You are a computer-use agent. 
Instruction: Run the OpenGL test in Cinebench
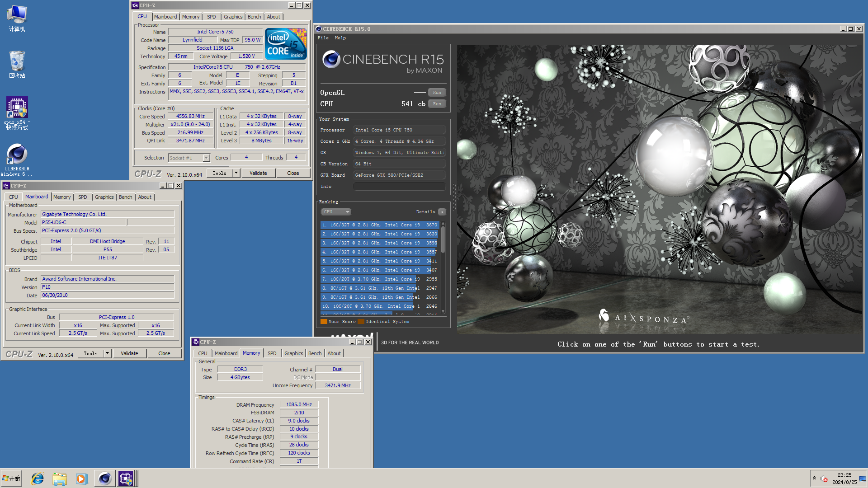pyautogui.click(x=437, y=93)
